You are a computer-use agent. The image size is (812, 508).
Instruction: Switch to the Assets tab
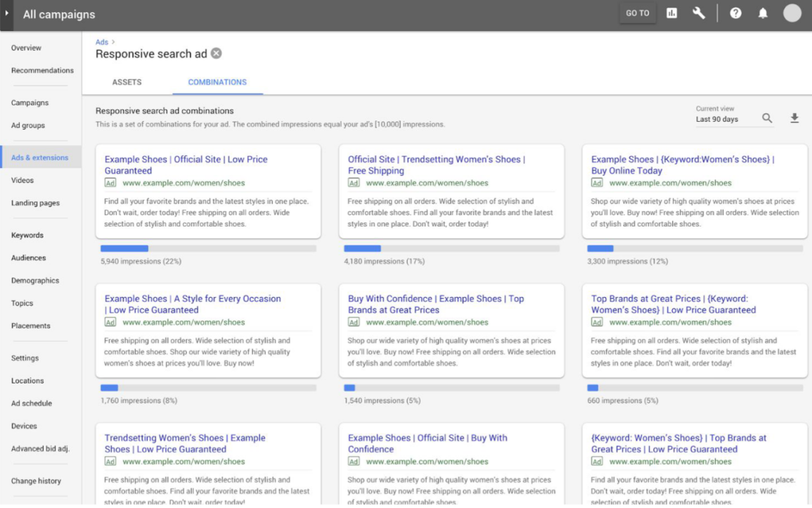point(127,82)
